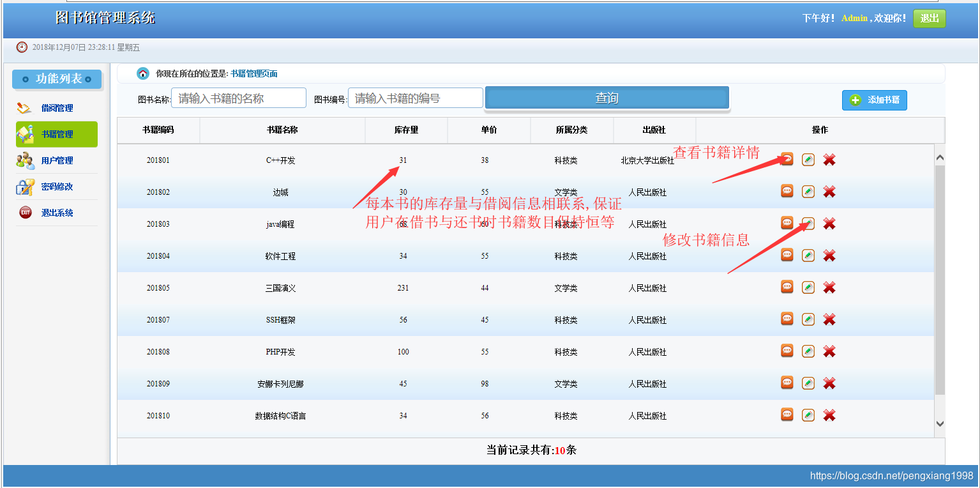
Task: View details of 数据结构C语言
Action: point(787,415)
